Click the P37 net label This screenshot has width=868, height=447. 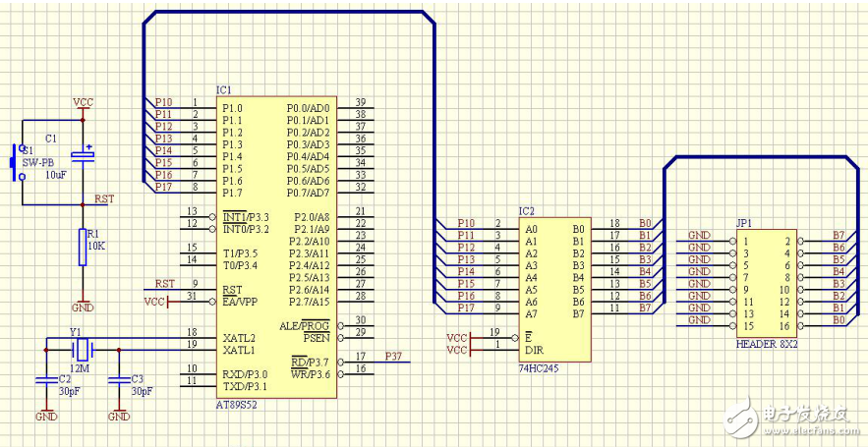pos(393,355)
